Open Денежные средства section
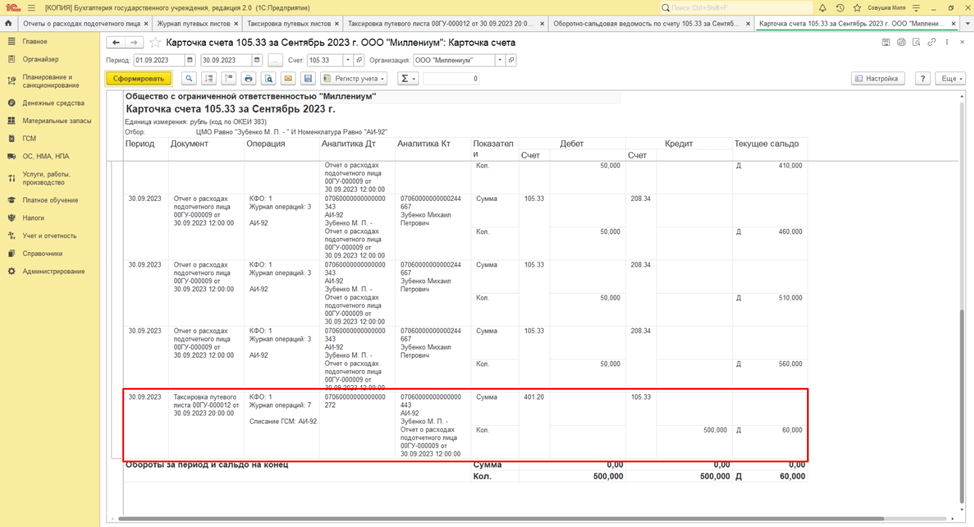 53,103
